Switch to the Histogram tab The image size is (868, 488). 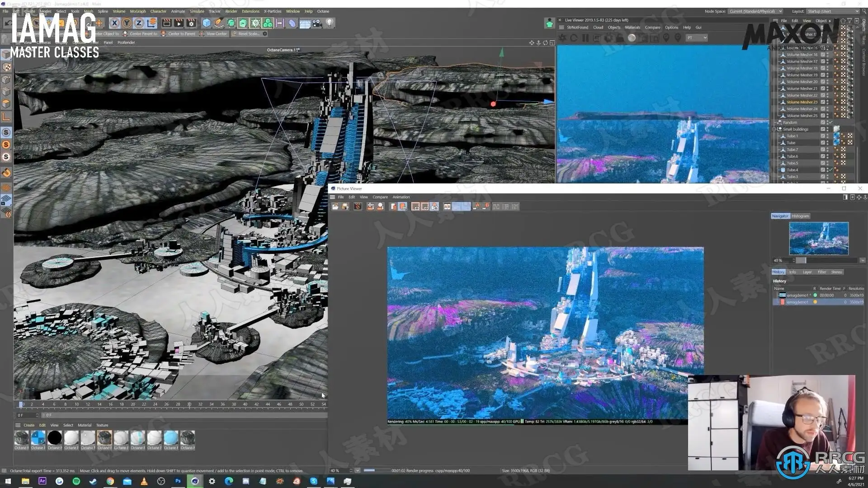(x=800, y=216)
